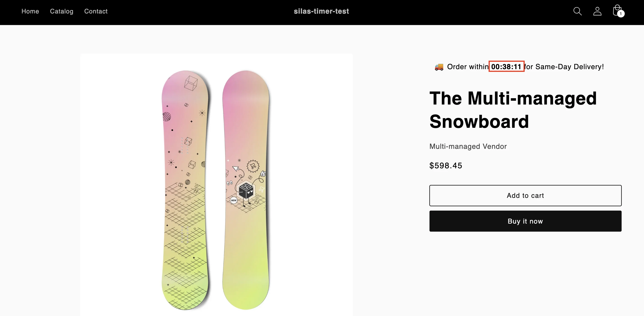Click the $598.45 price text
Screen dimensions: 644x316
[446, 165]
